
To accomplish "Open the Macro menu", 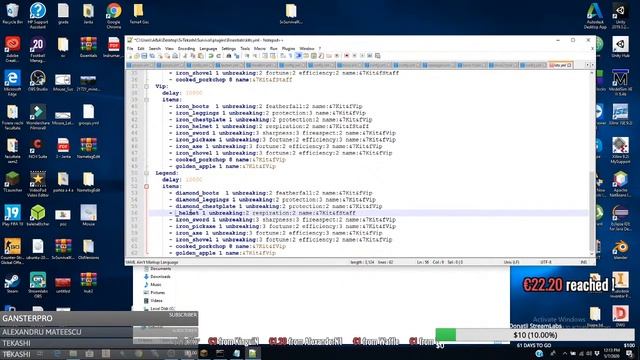I will click(x=260, y=49).
